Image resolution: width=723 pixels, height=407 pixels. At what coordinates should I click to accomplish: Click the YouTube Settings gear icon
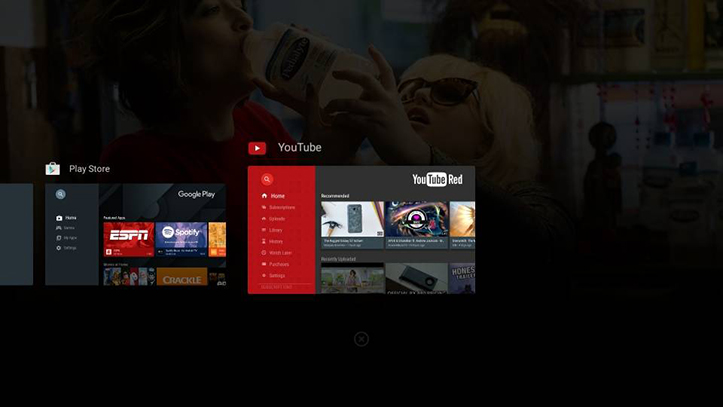264,275
